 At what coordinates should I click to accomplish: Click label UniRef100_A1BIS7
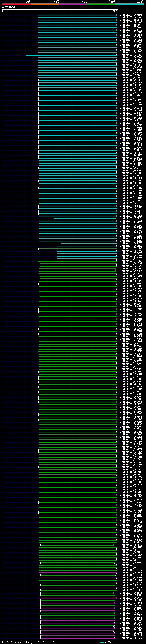131,273
